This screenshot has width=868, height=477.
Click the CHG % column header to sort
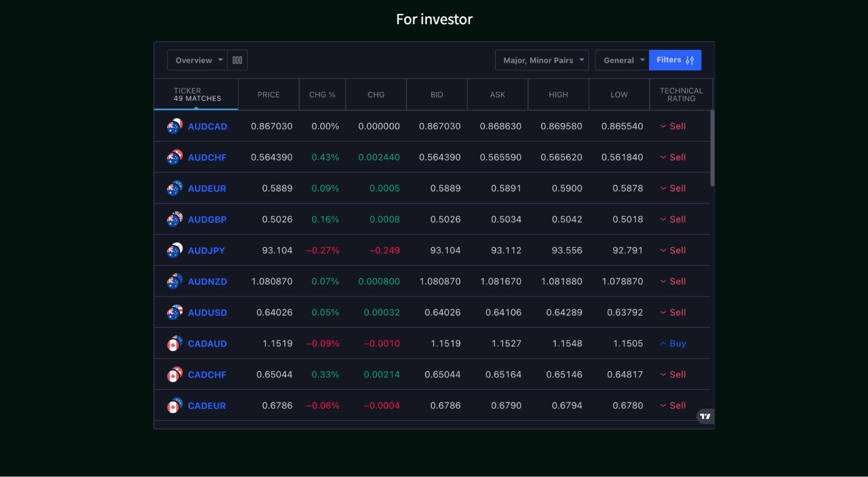[323, 94]
